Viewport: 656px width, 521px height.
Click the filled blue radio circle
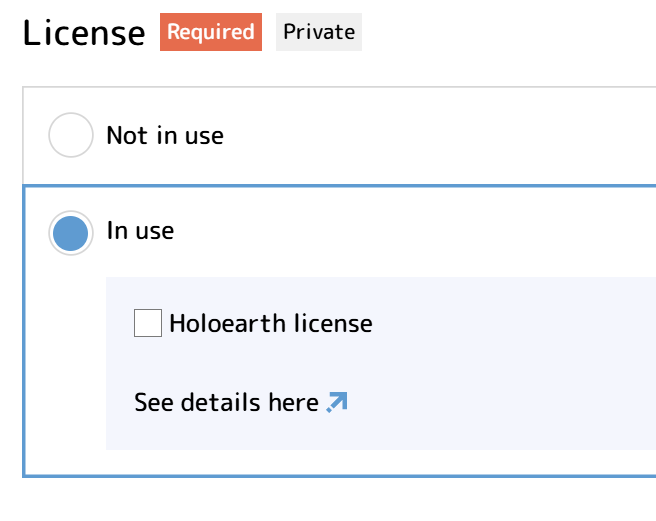click(x=71, y=232)
